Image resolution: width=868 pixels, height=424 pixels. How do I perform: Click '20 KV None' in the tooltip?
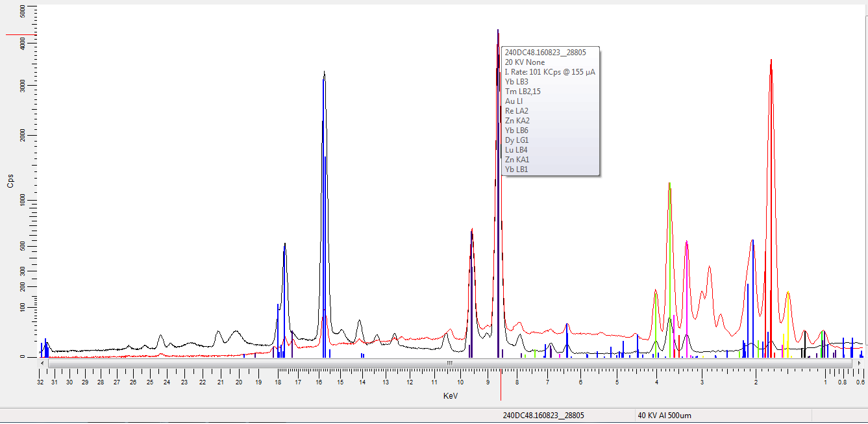(525, 62)
